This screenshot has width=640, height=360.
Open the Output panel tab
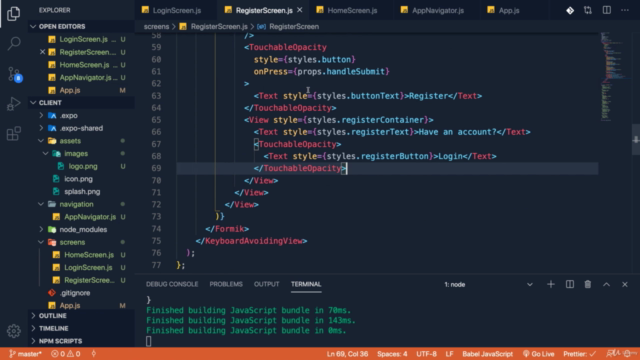267,284
